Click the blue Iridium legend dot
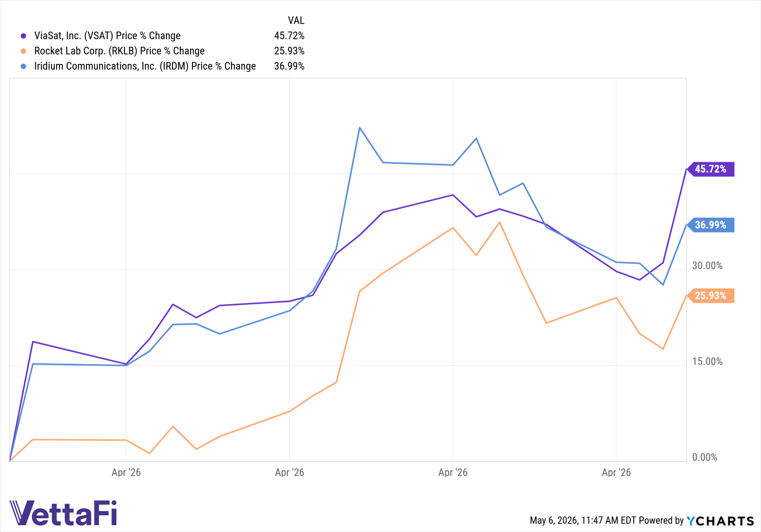The image size is (761, 532). pyautogui.click(x=24, y=66)
